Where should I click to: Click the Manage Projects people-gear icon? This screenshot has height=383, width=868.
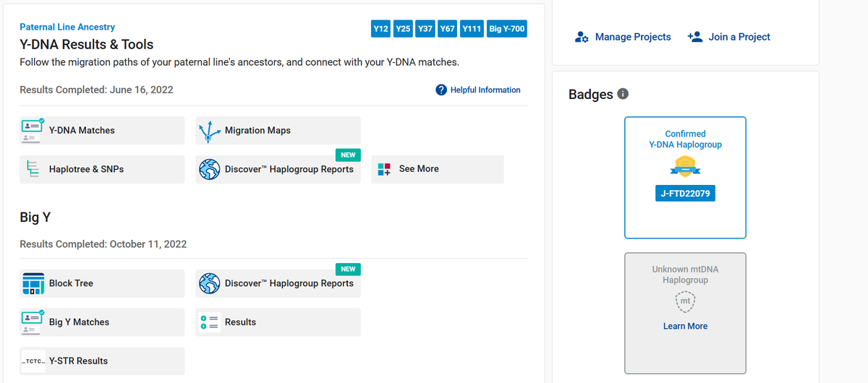click(x=582, y=37)
